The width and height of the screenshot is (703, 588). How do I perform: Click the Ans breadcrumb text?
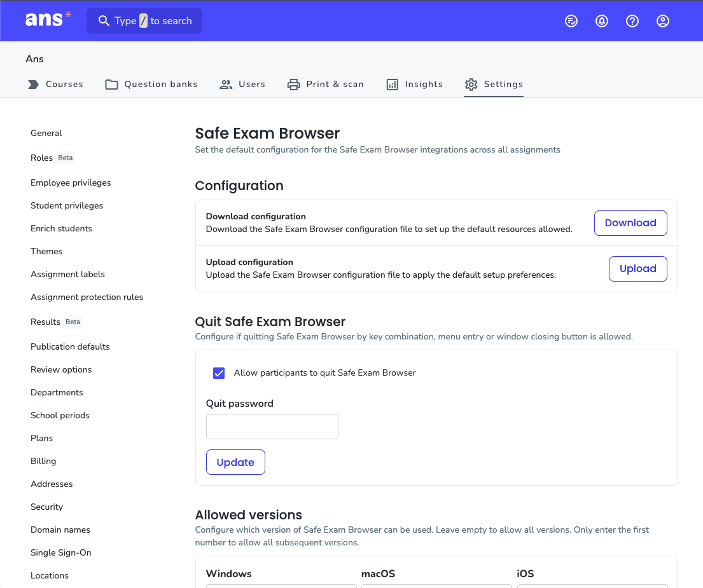[34, 59]
